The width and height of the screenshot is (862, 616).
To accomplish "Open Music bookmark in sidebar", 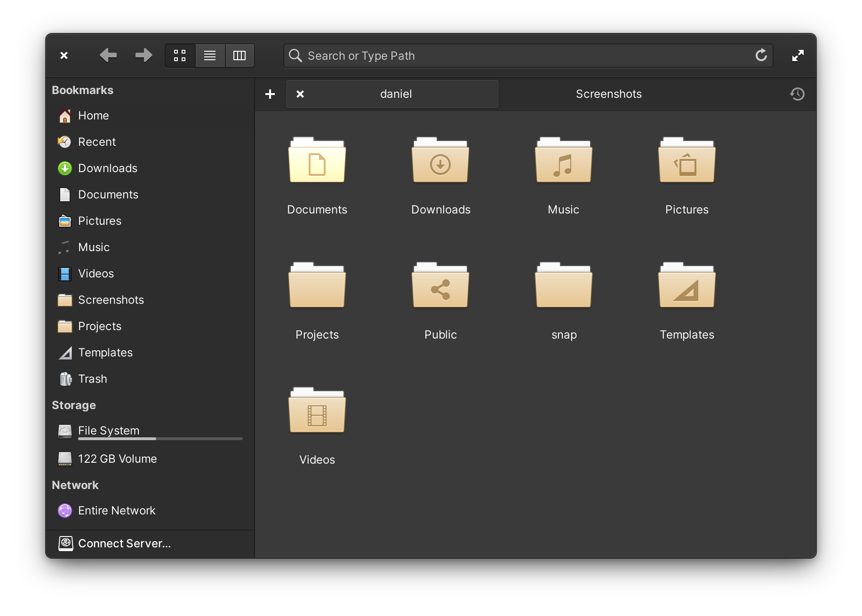I will (151, 247).
